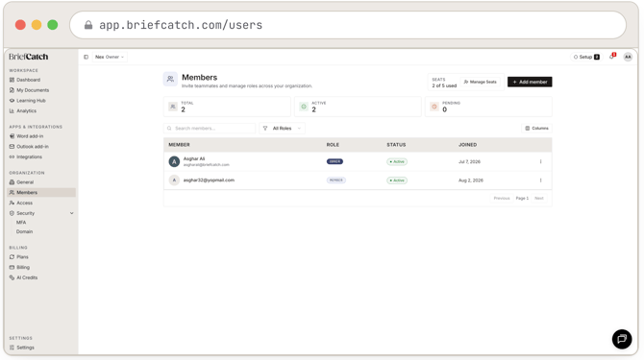644x360 pixels.
Task: Click the Asghar Ali member avatar
Action: (x=174, y=161)
